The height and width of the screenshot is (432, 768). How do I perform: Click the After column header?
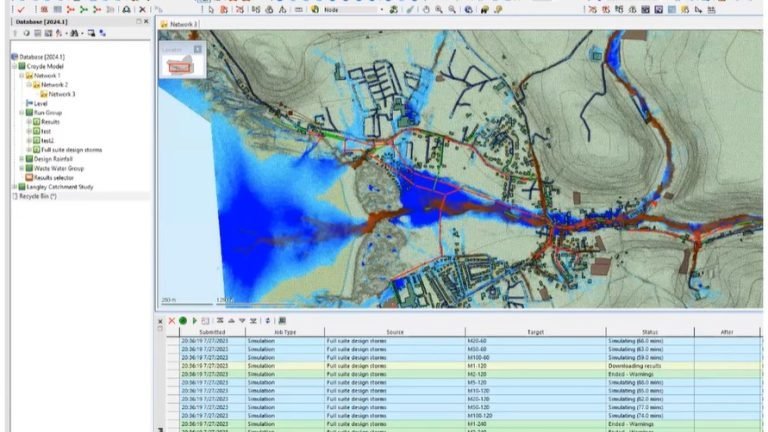(x=727, y=332)
